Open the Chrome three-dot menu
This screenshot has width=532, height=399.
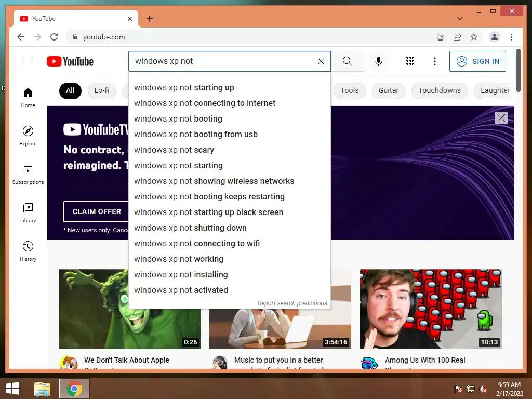tap(511, 37)
